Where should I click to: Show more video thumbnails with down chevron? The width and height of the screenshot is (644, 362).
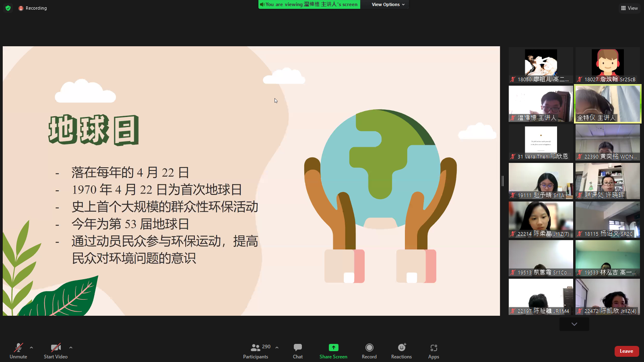coord(574,324)
